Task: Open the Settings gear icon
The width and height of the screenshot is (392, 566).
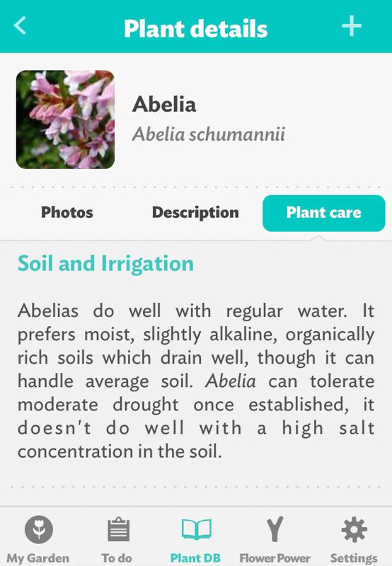Action: pyautogui.click(x=354, y=529)
